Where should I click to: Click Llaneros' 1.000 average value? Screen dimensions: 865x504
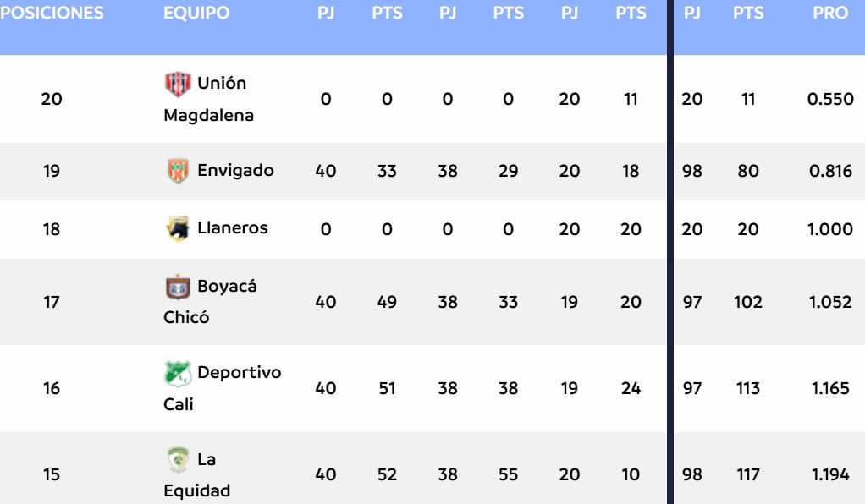point(830,228)
